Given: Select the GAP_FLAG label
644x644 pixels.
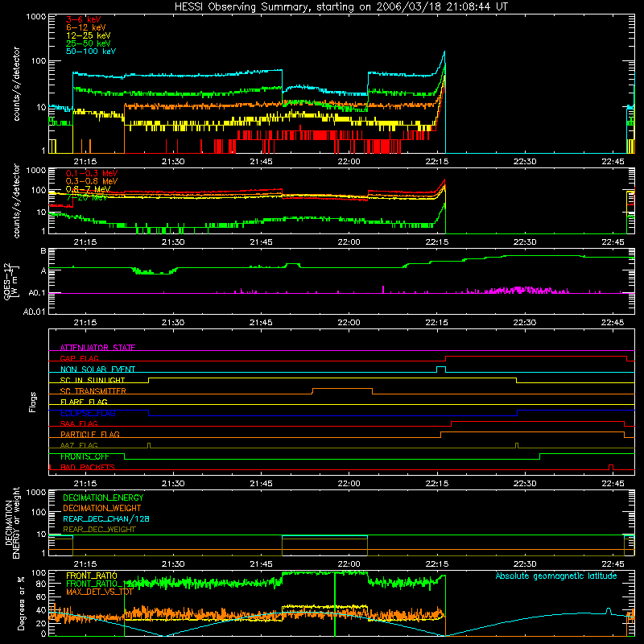Looking at the screenshot, I should click(x=79, y=358).
